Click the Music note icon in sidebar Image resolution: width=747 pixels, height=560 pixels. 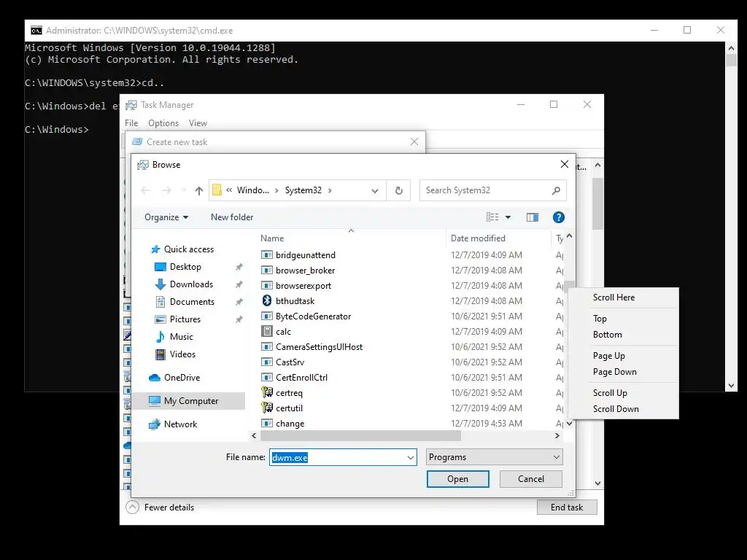[x=160, y=337]
